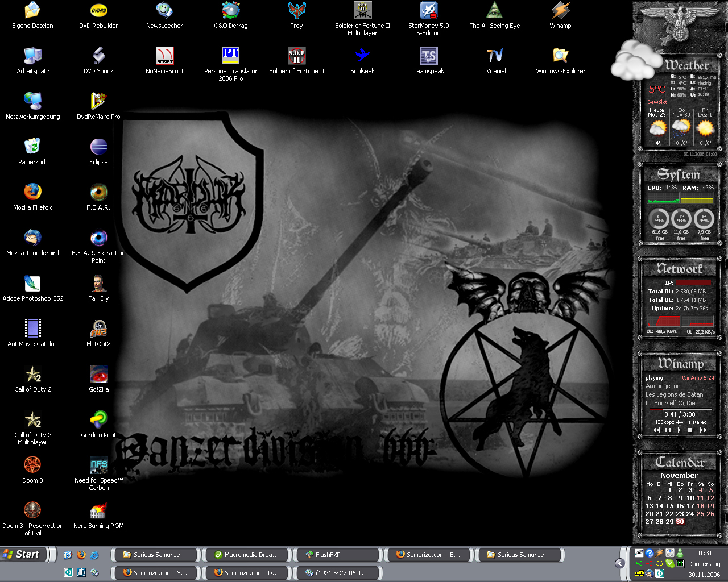Open the Papierkorb recycle bin
This screenshot has width=728, height=582.
coord(32,152)
